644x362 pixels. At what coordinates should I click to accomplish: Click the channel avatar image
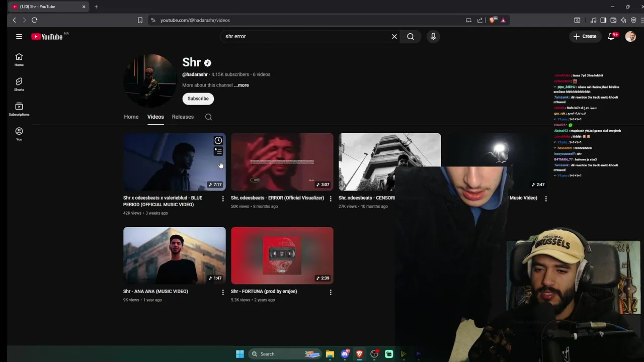click(x=150, y=80)
